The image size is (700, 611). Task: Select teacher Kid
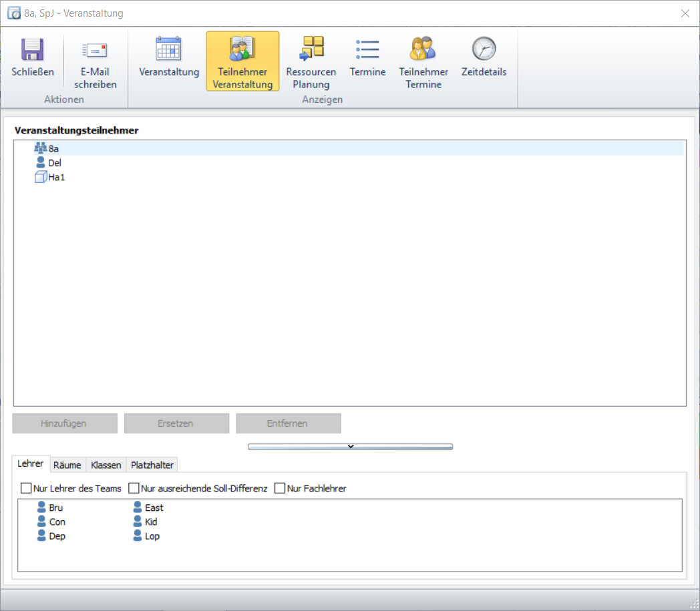[145, 522]
